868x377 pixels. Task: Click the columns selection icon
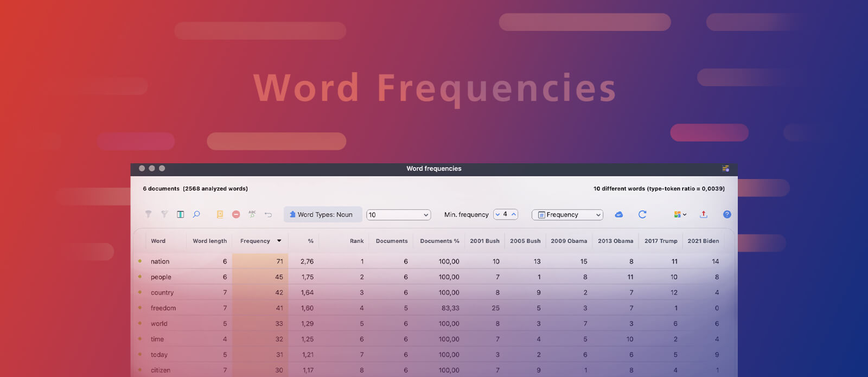pos(180,214)
